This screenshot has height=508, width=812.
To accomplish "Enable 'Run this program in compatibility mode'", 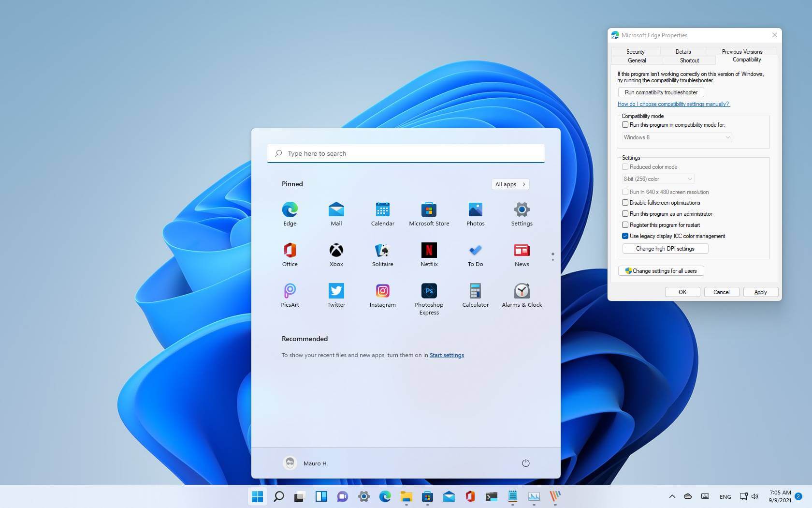I will point(625,124).
